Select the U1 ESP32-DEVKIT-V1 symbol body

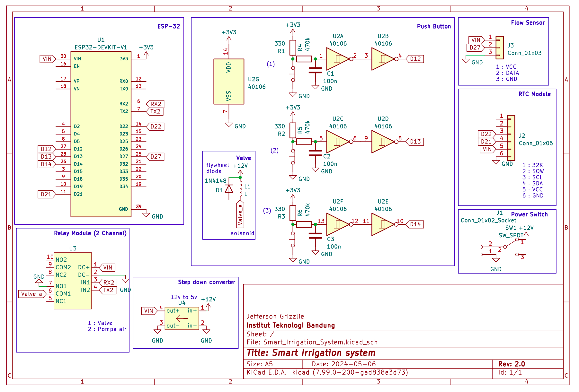101,134
